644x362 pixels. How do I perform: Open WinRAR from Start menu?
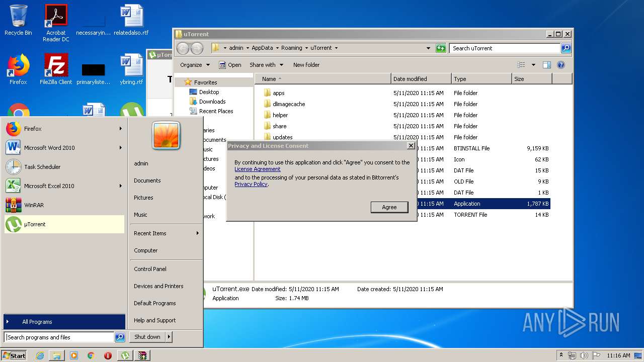(x=64, y=205)
